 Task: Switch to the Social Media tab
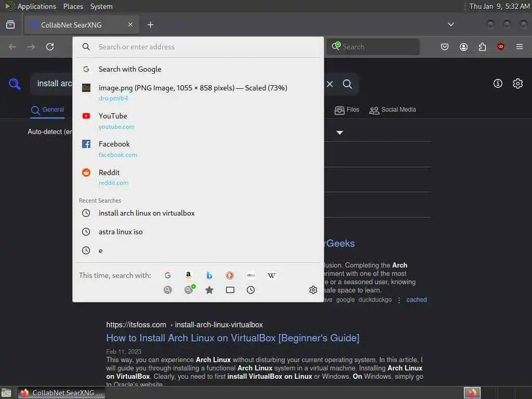tap(393, 110)
